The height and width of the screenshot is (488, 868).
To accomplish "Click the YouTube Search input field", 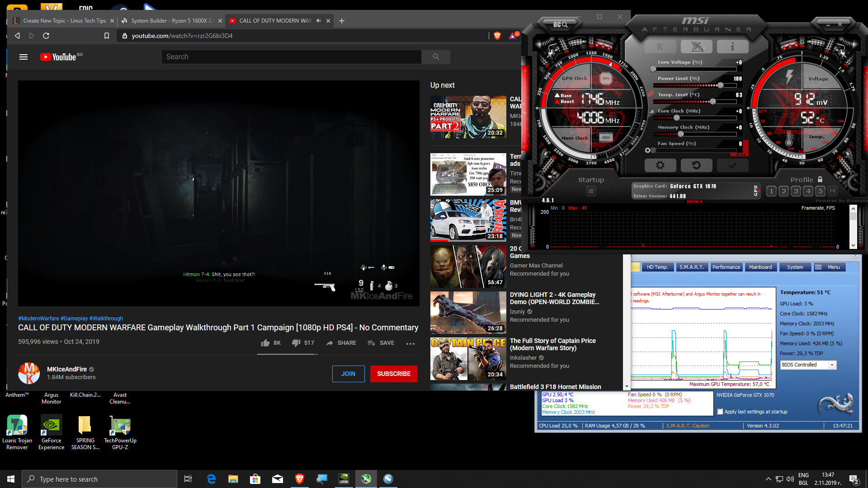I will 292,57.
